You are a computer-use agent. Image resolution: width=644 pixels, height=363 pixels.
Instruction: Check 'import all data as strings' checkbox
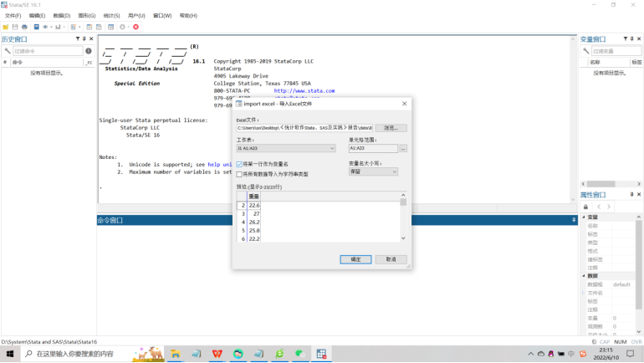(x=239, y=174)
